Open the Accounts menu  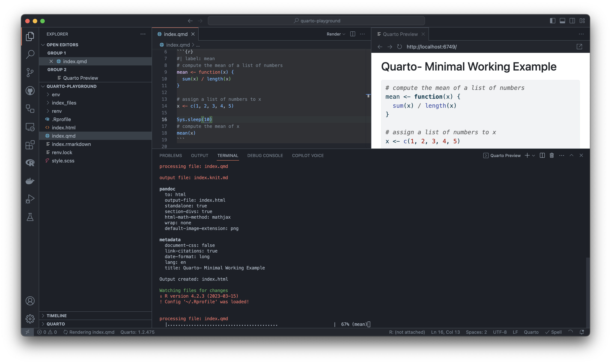(30, 301)
